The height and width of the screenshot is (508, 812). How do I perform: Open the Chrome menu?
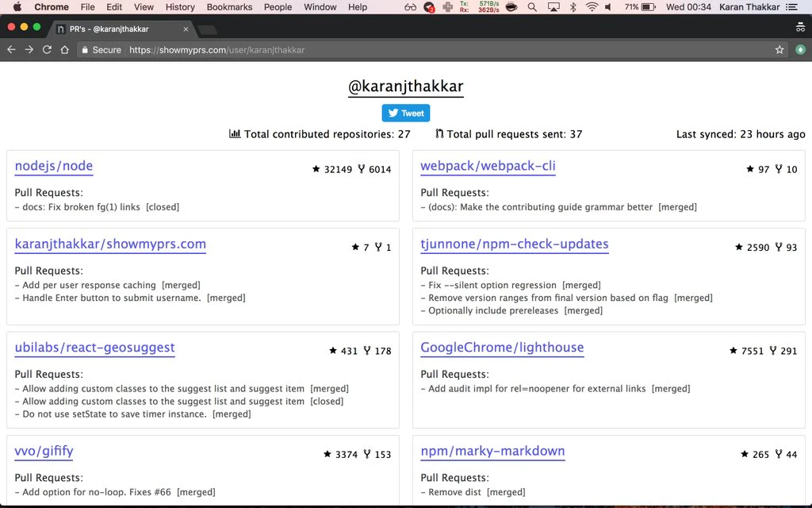pos(52,7)
